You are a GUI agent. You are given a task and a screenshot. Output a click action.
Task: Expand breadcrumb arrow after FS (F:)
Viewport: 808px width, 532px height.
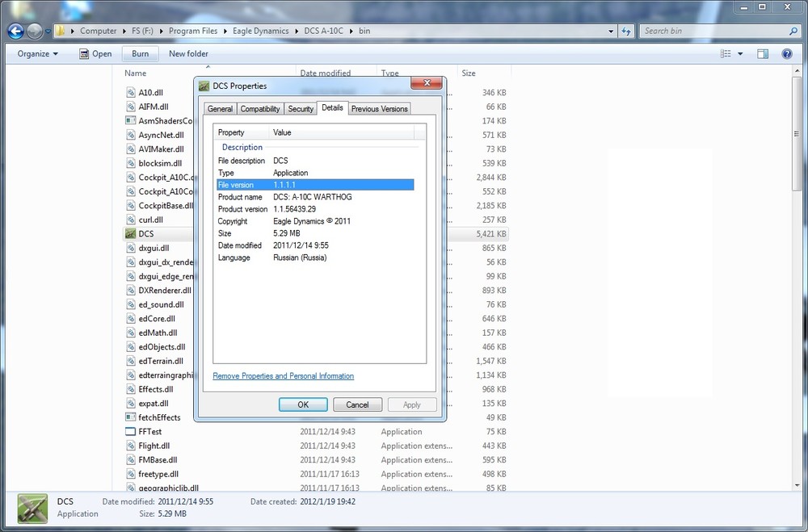coord(162,31)
